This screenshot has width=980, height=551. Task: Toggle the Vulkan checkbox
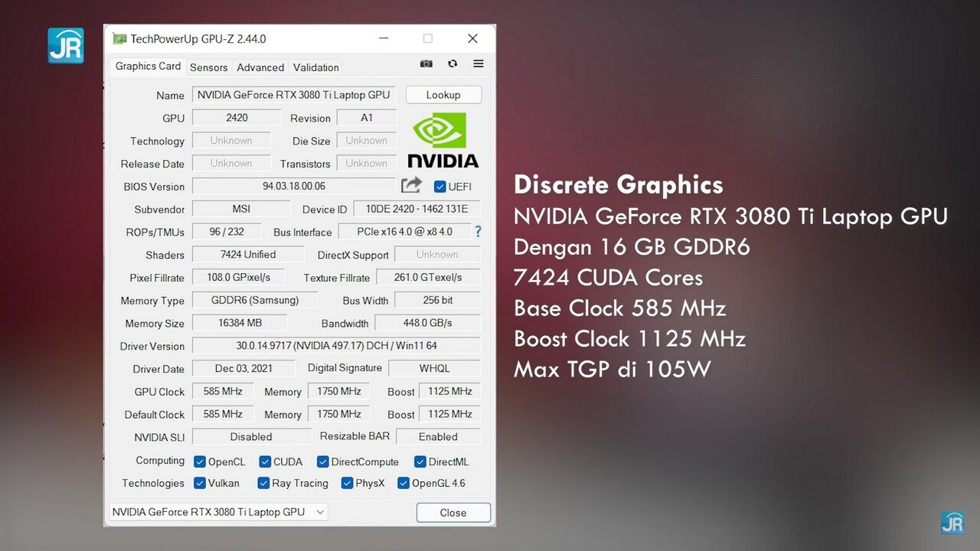point(200,483)
